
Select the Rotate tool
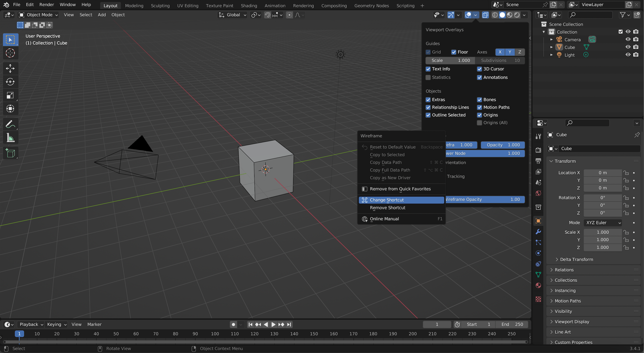[x=10, y=81]
